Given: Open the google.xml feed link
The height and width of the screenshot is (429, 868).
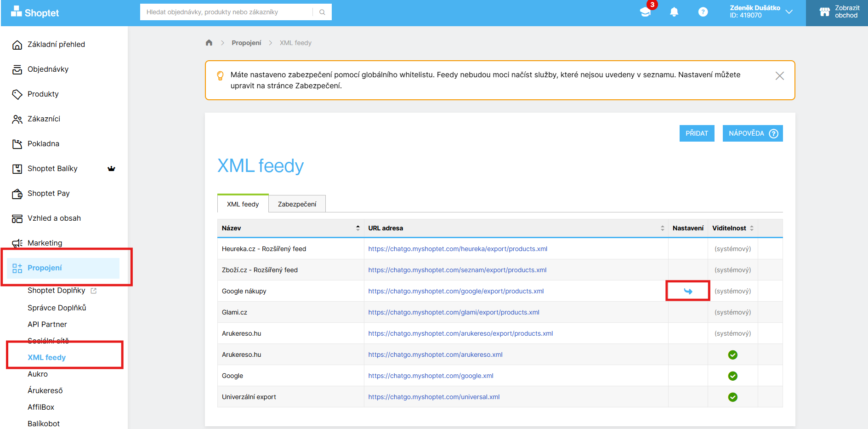Looking at the screenshot, I should pos(431,376).
